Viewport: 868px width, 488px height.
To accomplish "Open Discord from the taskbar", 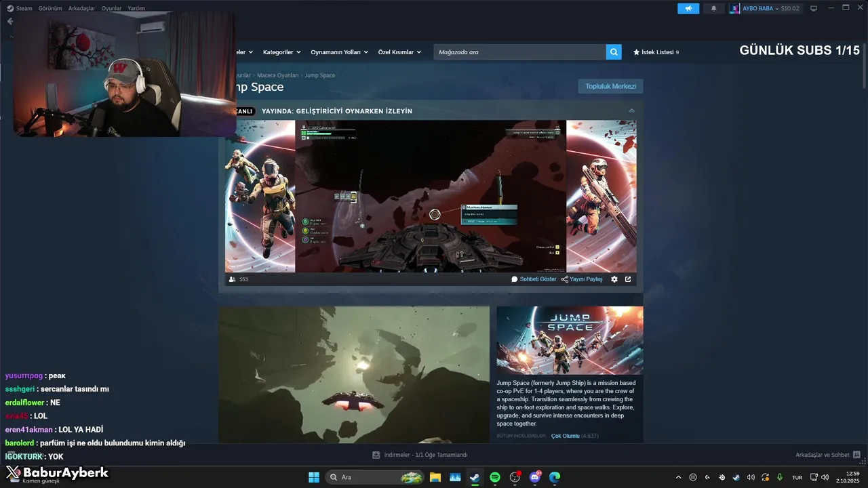I will [534, 477].
